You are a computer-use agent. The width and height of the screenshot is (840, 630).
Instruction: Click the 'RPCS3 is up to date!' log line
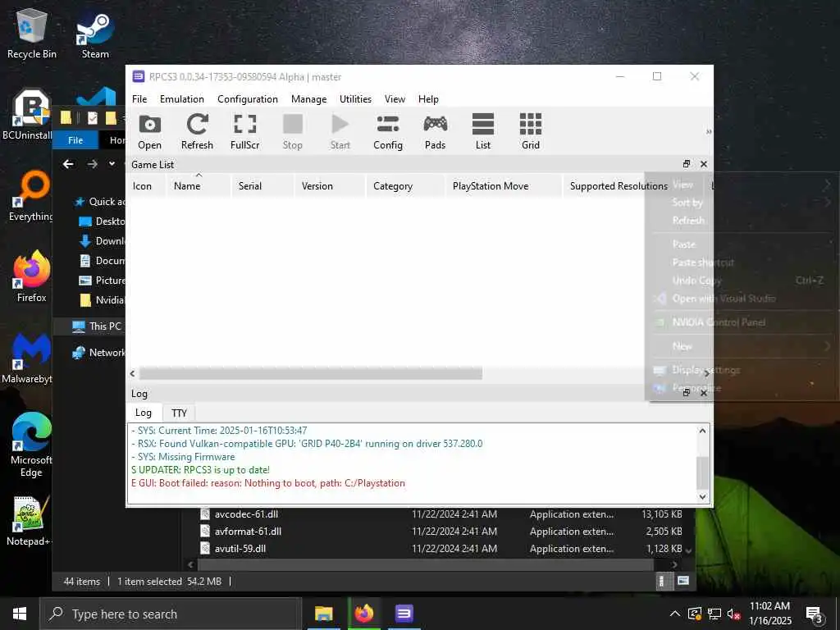click(x=200, y=470)
